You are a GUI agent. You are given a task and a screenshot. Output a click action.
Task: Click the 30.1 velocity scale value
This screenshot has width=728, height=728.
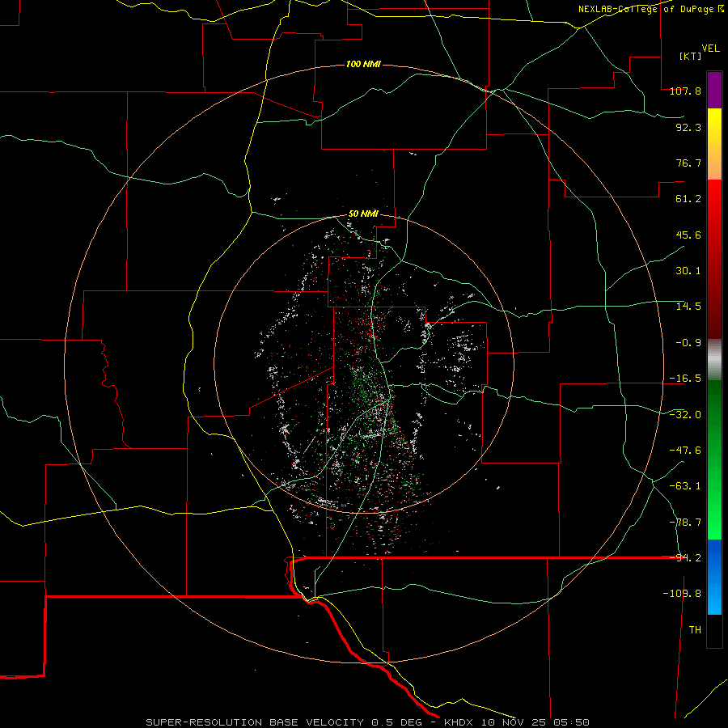coord(688,271)
